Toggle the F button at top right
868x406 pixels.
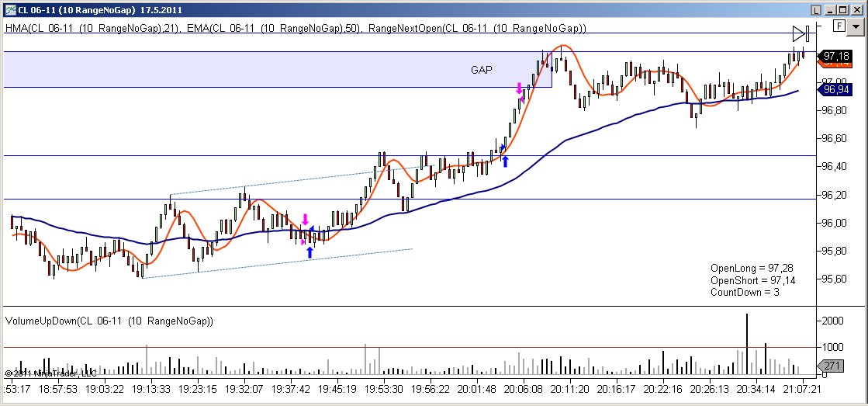840,26
